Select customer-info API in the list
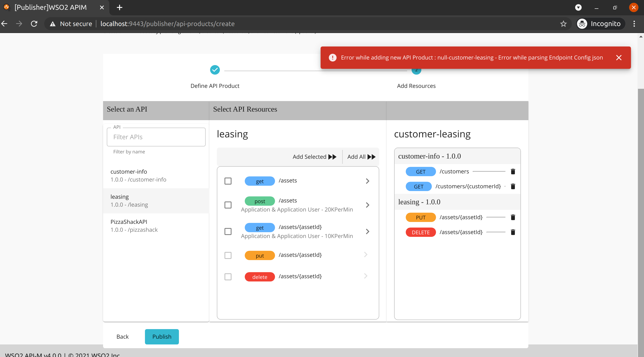The image size is (644, 357). 156,176
